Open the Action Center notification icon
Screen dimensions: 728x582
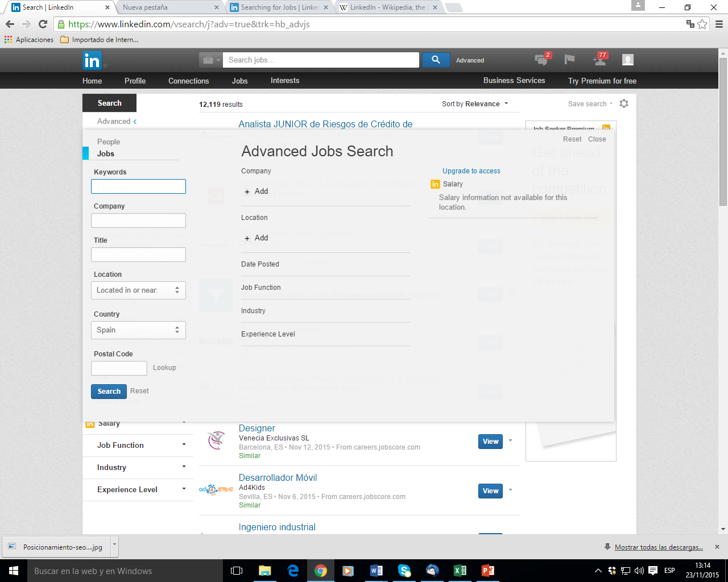click(653, 571)
